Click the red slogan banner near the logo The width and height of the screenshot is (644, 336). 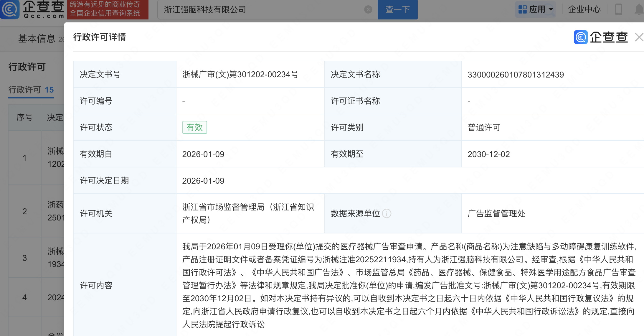tap(108, 9)
